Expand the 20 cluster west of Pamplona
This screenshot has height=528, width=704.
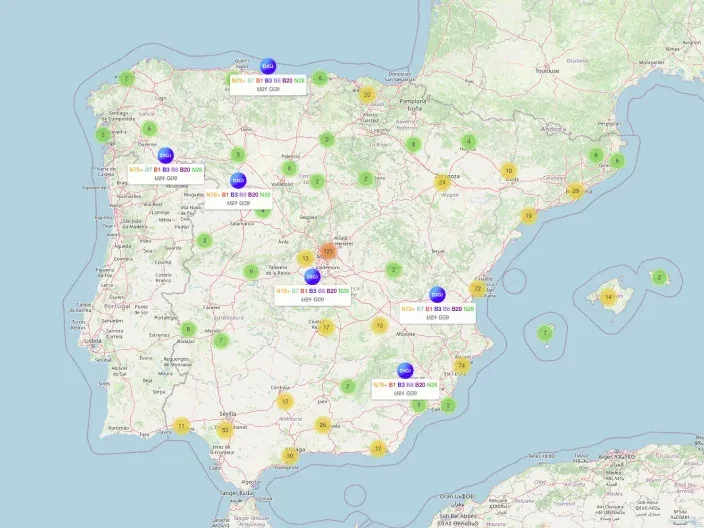pyautogui.click(x=367, y=95)
